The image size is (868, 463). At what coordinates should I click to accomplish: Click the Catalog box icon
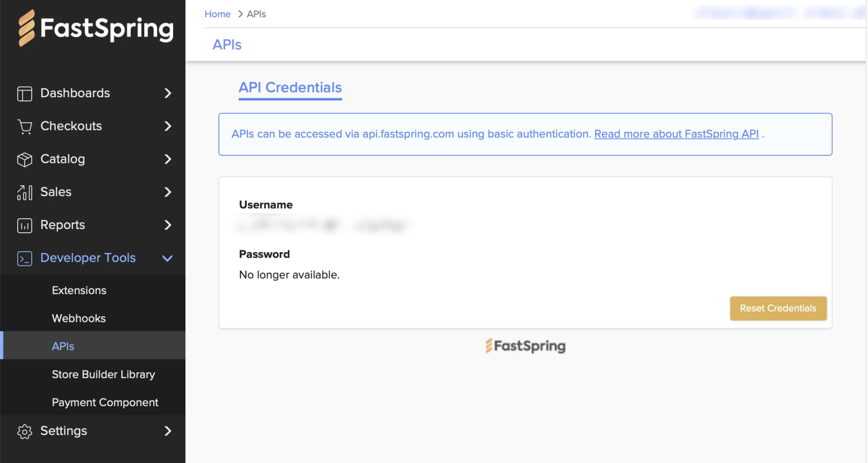coord(24,159)
